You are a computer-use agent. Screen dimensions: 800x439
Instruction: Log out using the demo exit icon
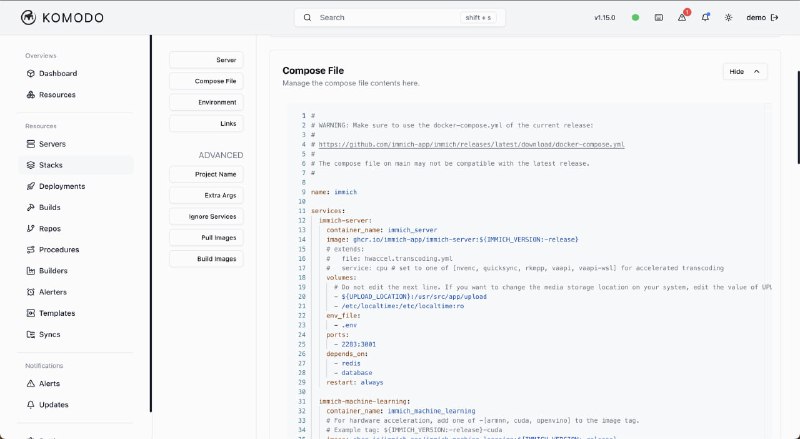tap(774, 17)
